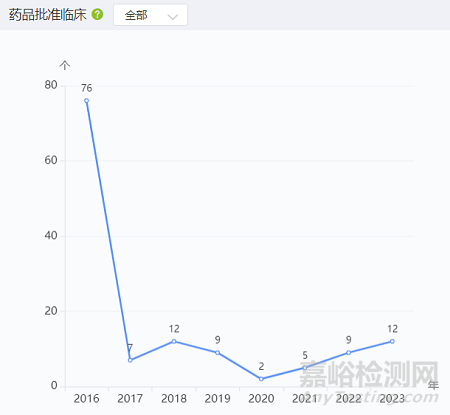
Task: Select the 2020 data point valued 2
Action: pyautogui.click(x=261, y=379)
